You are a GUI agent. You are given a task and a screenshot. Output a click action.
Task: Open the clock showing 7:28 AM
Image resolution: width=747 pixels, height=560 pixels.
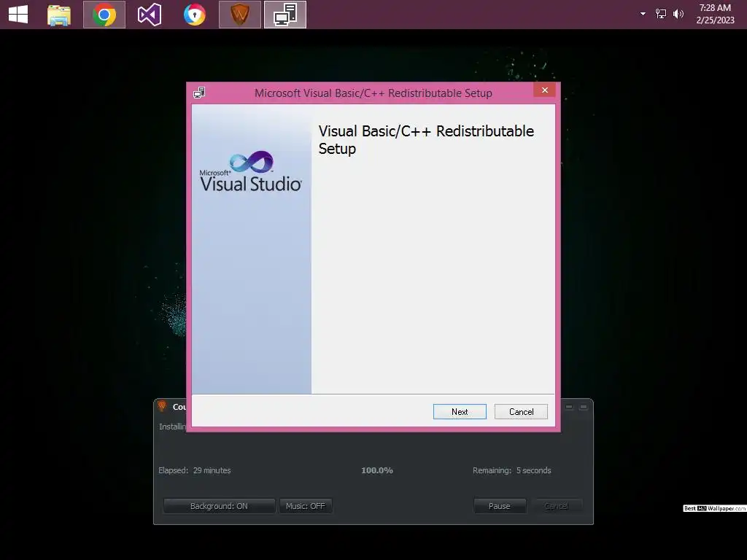click(715, 14)
